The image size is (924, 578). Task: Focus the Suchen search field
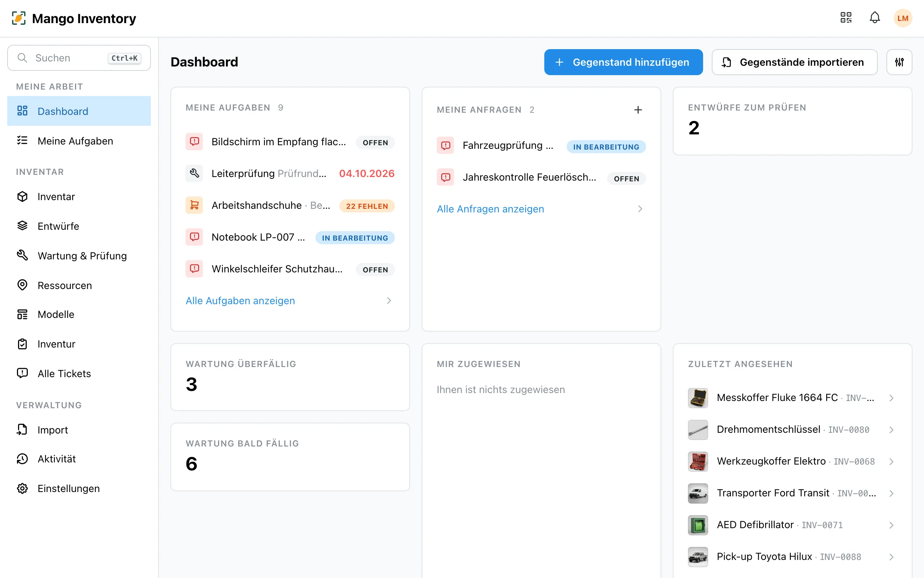click(79, 58)
